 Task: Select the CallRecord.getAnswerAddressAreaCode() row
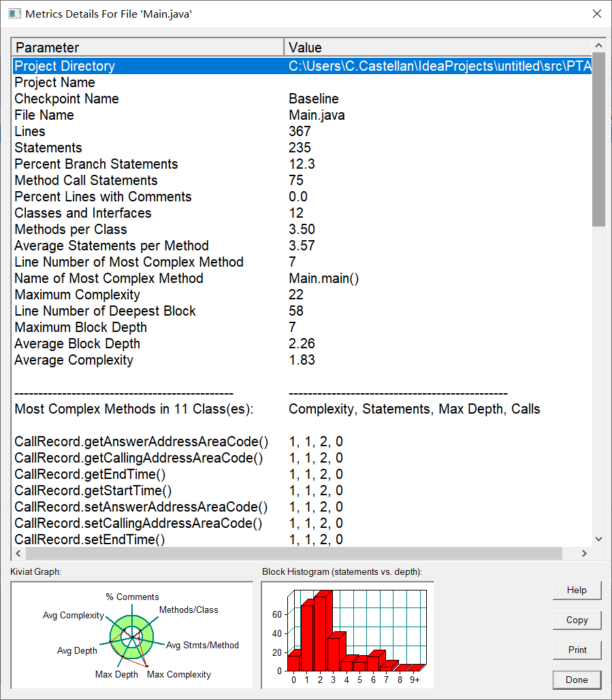click(302, 441)
